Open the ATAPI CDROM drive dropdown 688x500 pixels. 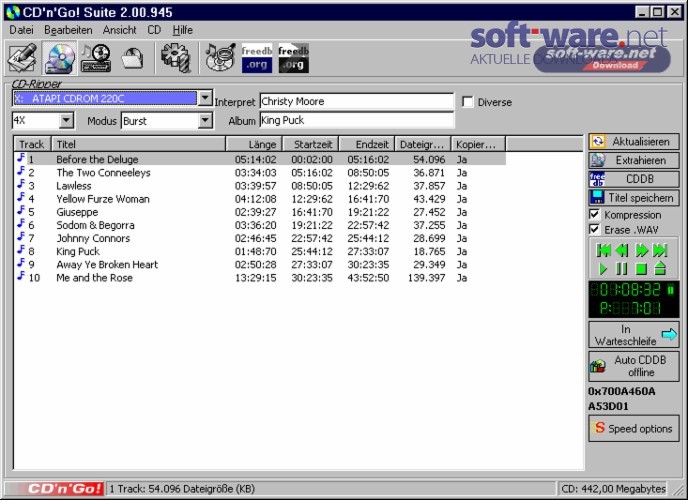pos(205,98)
